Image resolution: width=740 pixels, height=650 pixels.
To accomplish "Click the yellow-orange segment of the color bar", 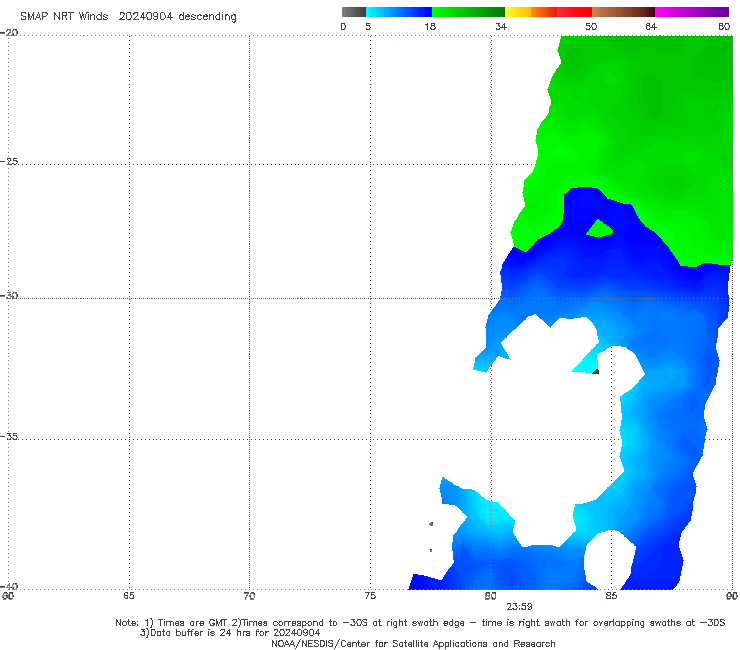I will tap(531, 12).
